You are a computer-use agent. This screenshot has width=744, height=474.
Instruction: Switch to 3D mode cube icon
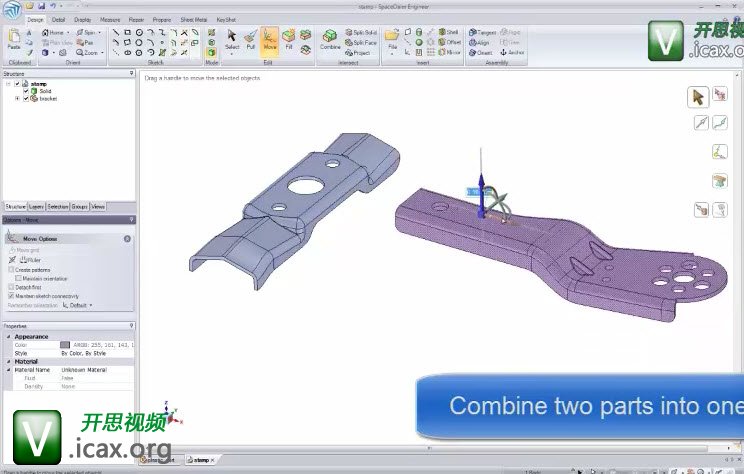[212, 52]
